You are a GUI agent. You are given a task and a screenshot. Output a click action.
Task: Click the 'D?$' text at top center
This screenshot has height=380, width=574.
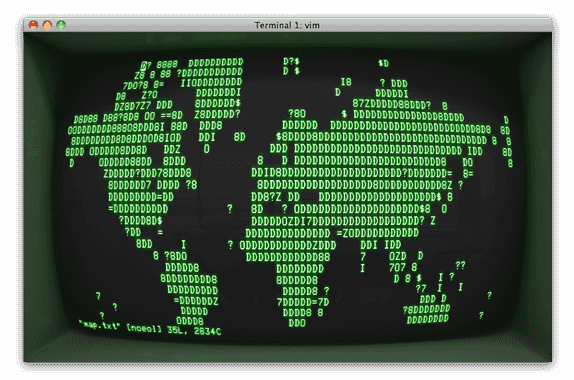click(291, 61)
